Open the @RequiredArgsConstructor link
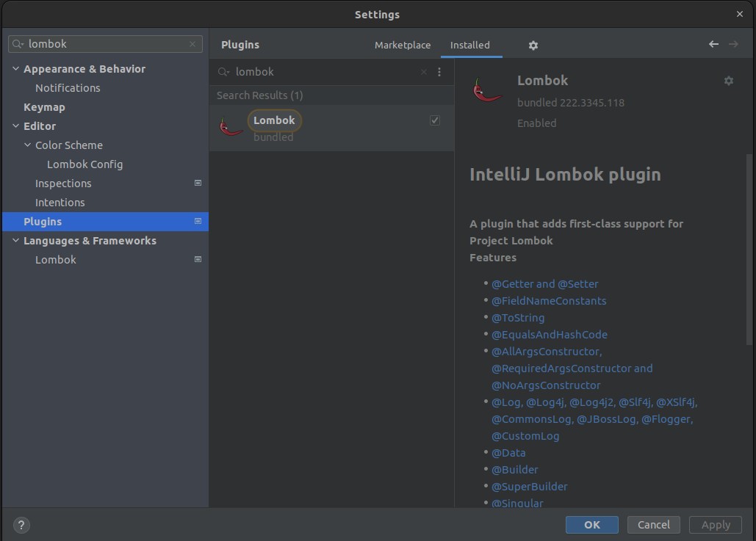The height and width of the screenshot is (541, 756). point(572,368)
